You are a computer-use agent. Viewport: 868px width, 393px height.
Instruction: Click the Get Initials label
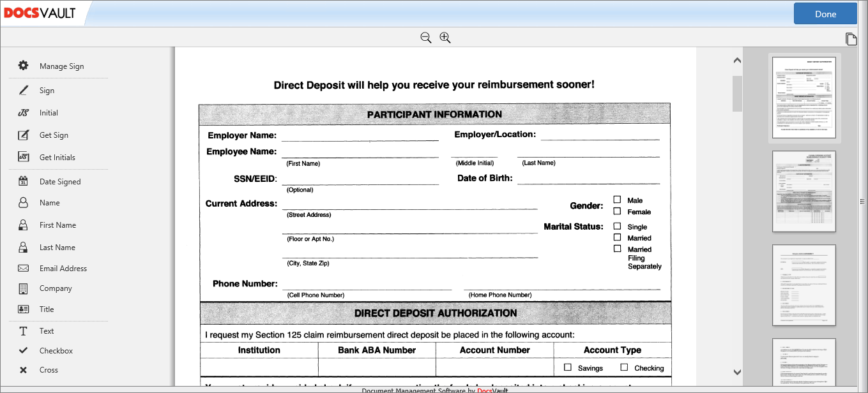(x=57, y=158)
